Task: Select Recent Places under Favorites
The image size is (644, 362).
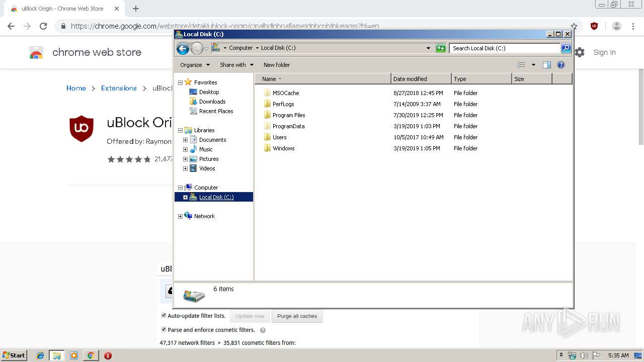Action: pyautogui.click(x=216, y=111)
